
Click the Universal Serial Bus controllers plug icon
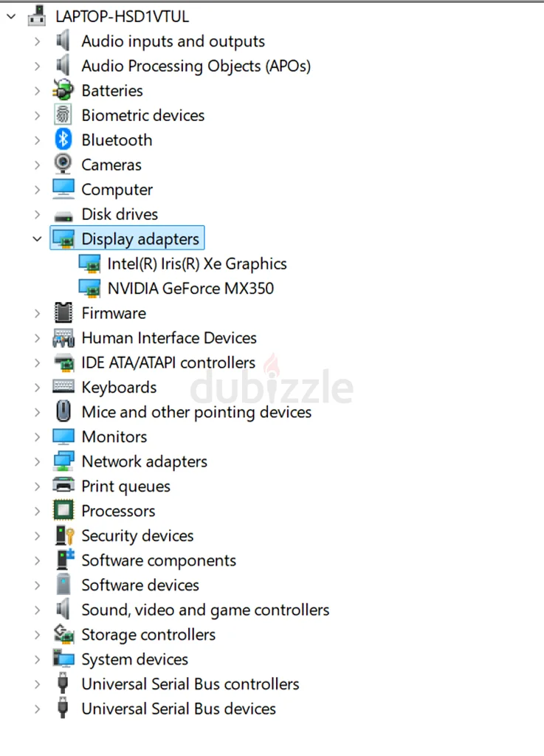point(62,684)
